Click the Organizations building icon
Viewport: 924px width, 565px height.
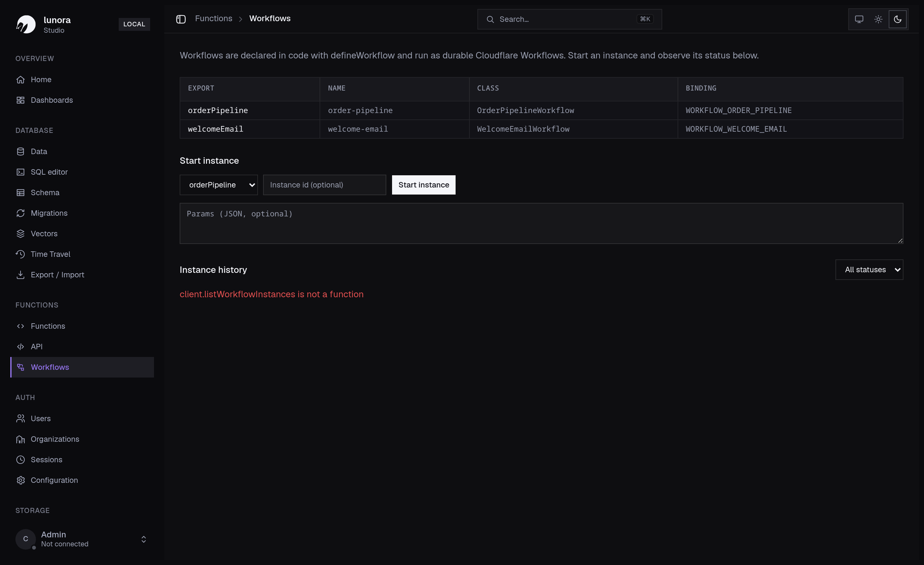[21, 439]
